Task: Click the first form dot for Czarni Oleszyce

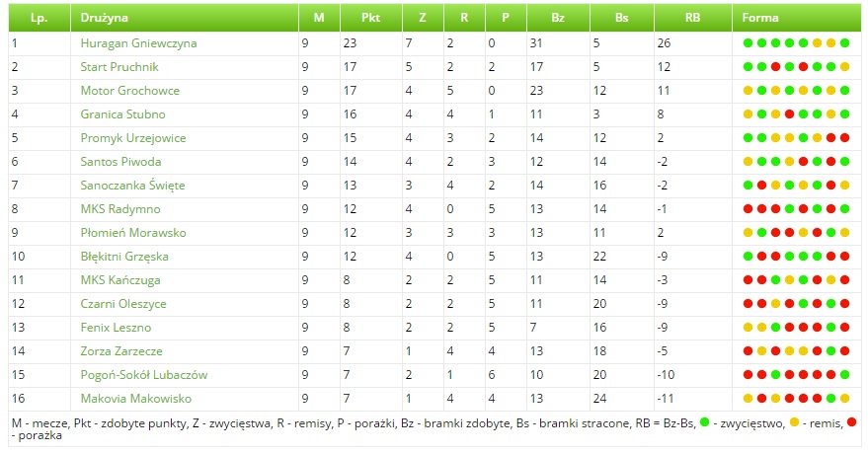Action: 749,304
